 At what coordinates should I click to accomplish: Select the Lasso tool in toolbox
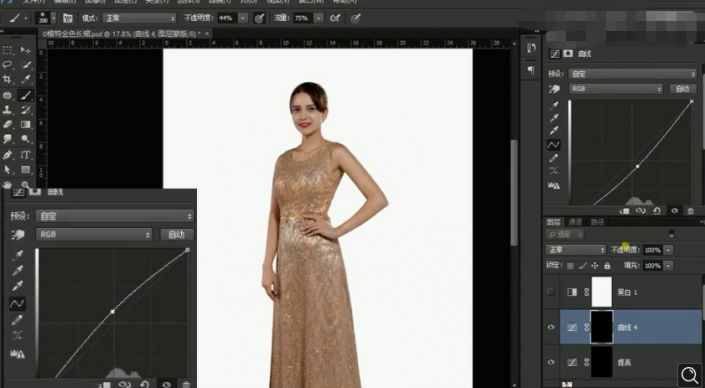[x=7, y=65]
